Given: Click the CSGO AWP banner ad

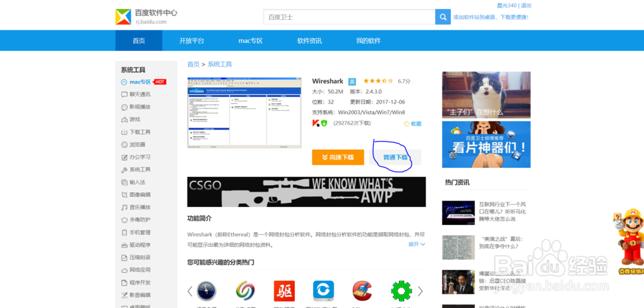Looking at the screenshot, I should tap(307, 192).
